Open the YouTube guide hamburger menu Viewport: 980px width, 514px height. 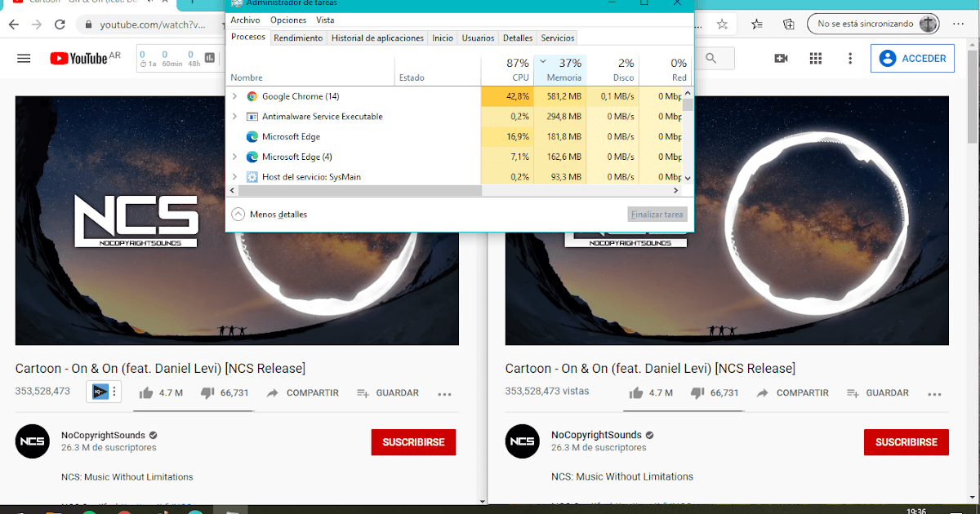(x=23, y=58)
